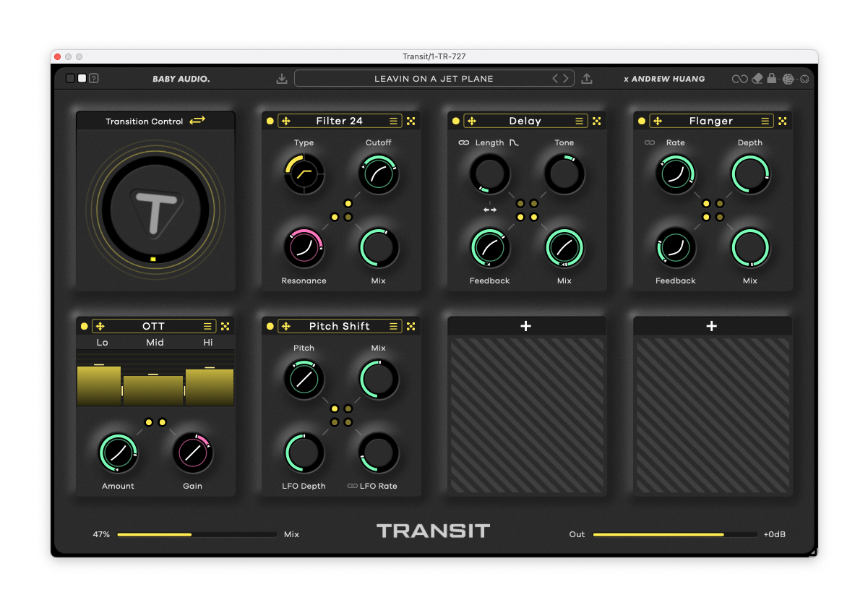868x608 pixels.
Task: Click the global Mix slider bar
Action: point(197,535)
